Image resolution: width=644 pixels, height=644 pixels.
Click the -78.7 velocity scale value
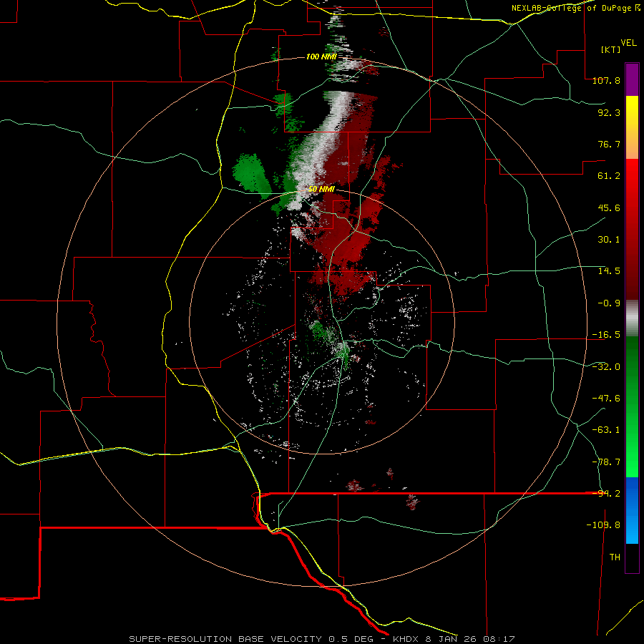coord(606,462)
